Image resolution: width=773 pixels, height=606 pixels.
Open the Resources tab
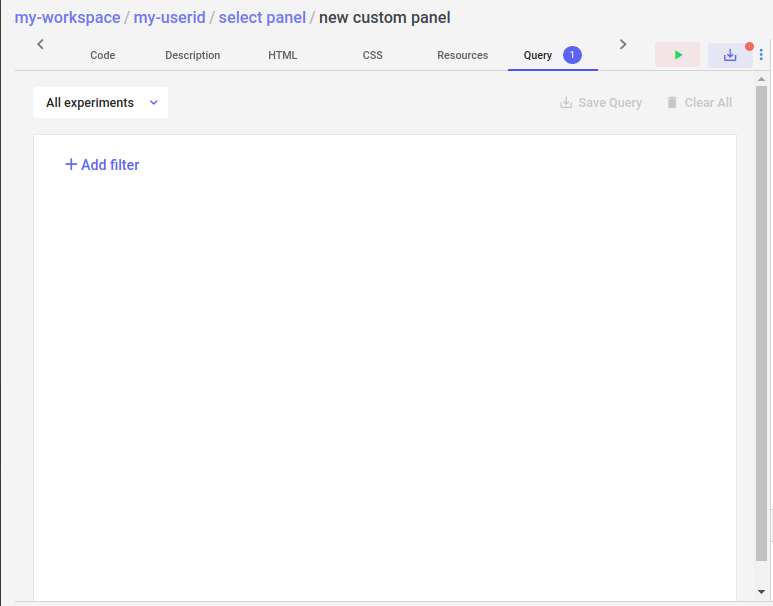[x=462, y=55]
